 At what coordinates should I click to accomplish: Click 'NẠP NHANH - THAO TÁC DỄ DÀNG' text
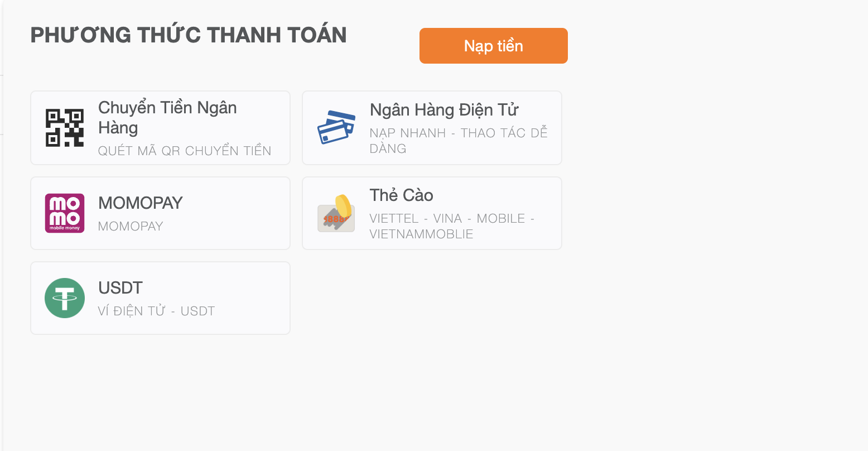tap(459, 141)
